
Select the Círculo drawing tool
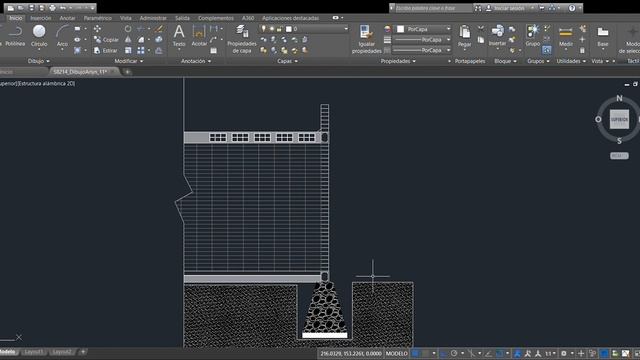[39, 36]
